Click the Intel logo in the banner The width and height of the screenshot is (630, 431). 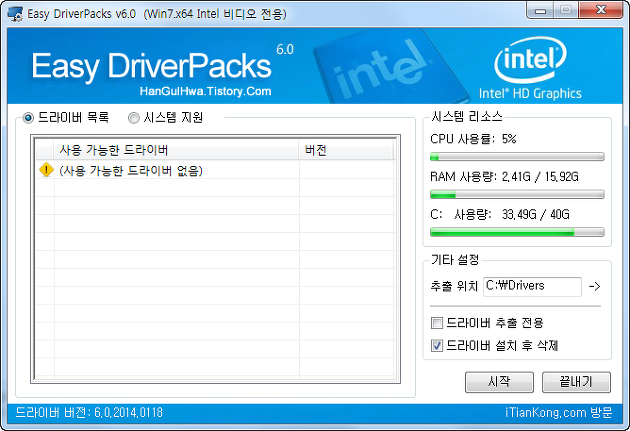point(530,60)
